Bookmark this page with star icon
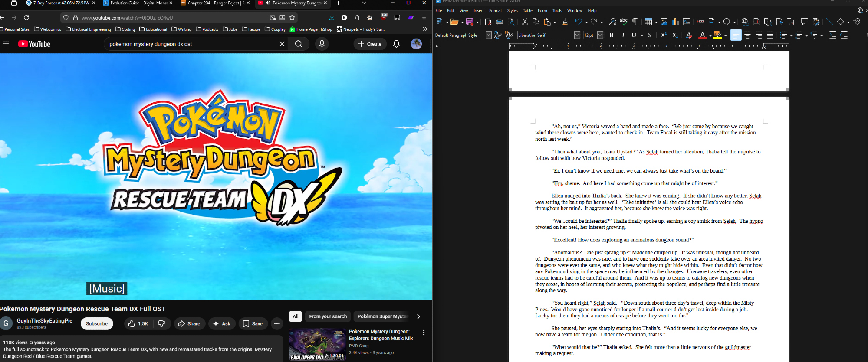This screenshot has height=362, width=868. (x=292, y=18)
